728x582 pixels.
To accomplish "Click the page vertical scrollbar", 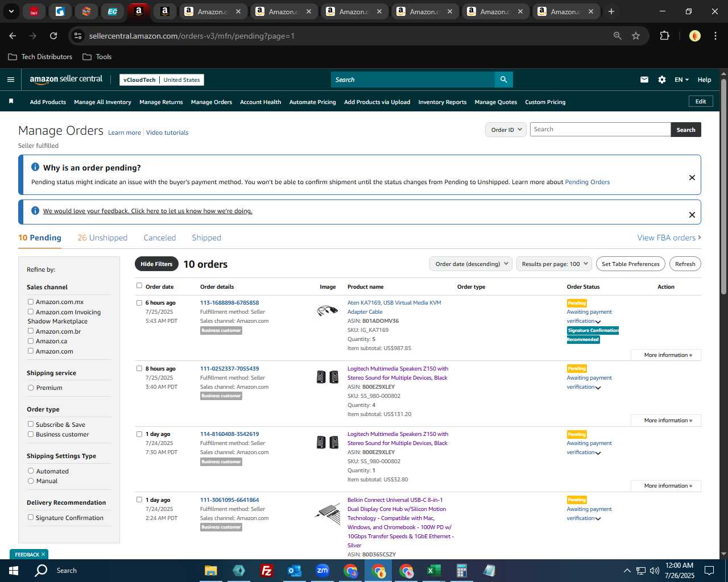I will (x=723, y=188).
